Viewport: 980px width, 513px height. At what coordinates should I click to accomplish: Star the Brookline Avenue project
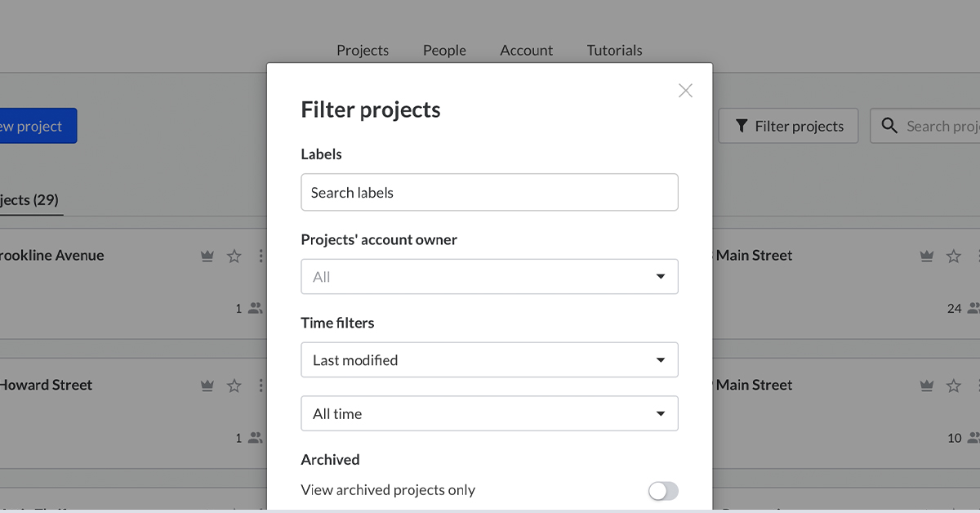click(234, 256)
